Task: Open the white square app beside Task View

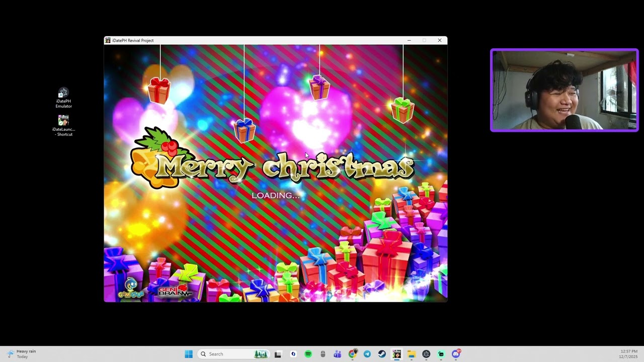Action: pos(293,354)
